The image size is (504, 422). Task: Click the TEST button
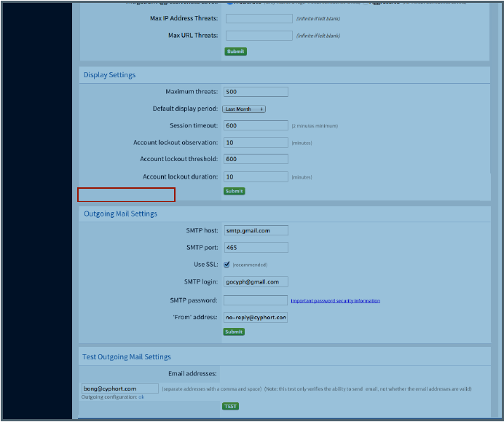click(x=230, y=406)
